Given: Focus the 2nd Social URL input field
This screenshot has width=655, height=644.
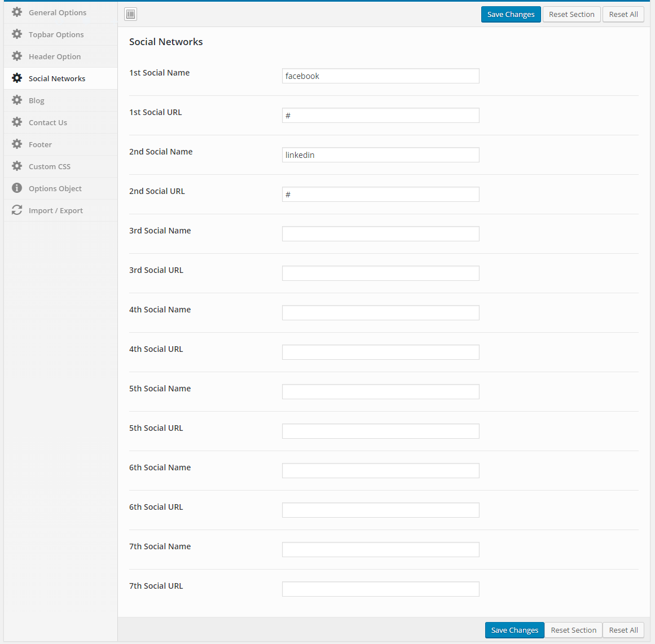Looking at the screenshot, I should [380, 195].
